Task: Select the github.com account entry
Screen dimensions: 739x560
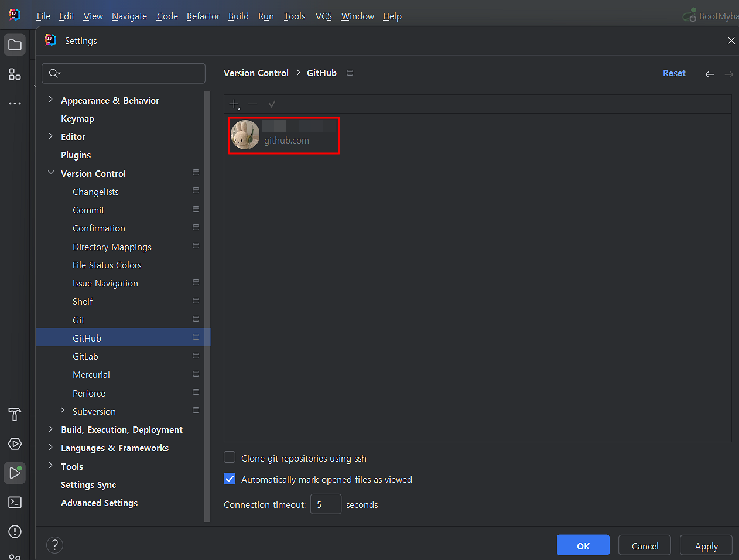Action: [284, 135]
